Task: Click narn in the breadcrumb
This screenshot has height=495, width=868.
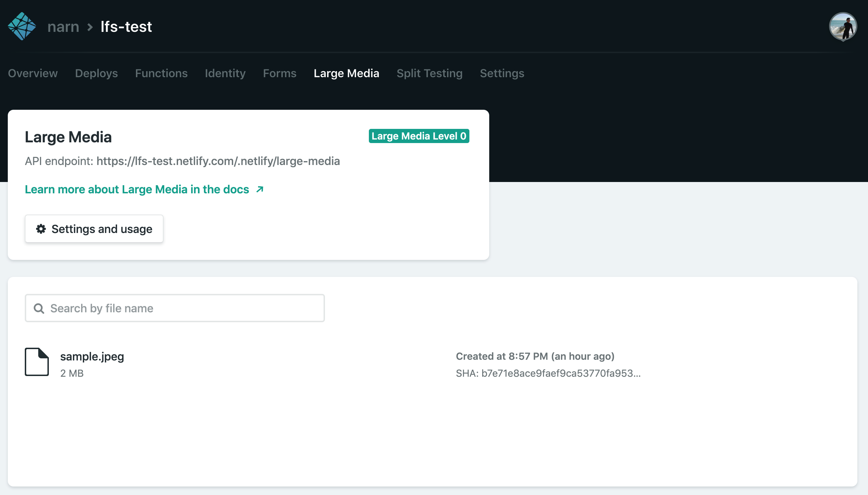Action: tap(64, 27)
